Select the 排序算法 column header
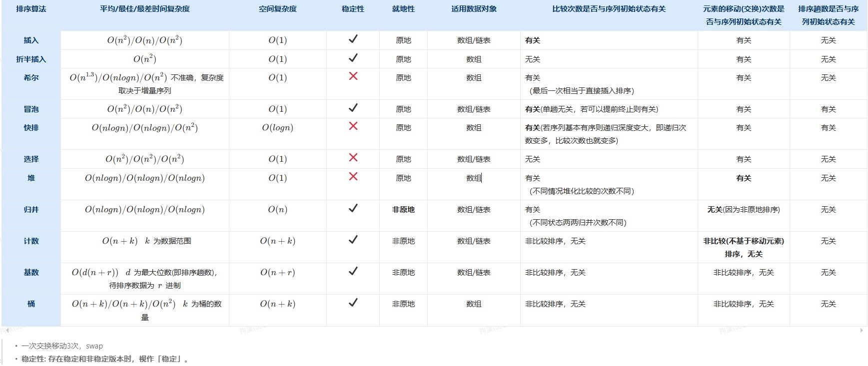 coord(31,9)
